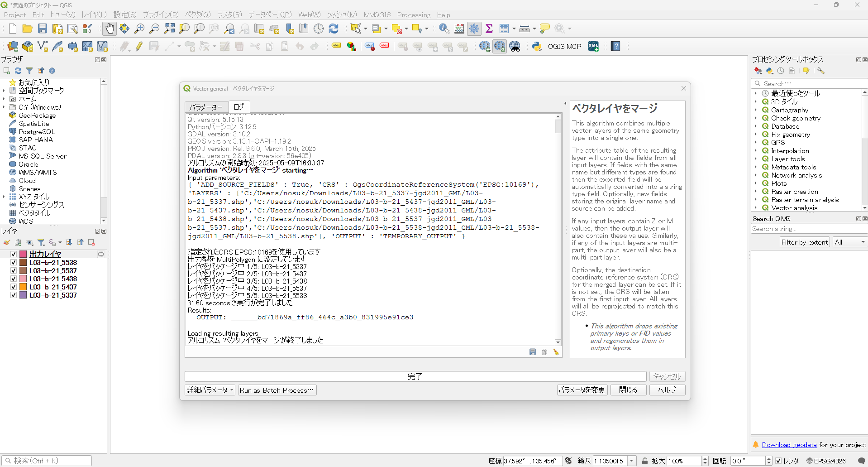Open the Python Console icon

click(537, 46)
